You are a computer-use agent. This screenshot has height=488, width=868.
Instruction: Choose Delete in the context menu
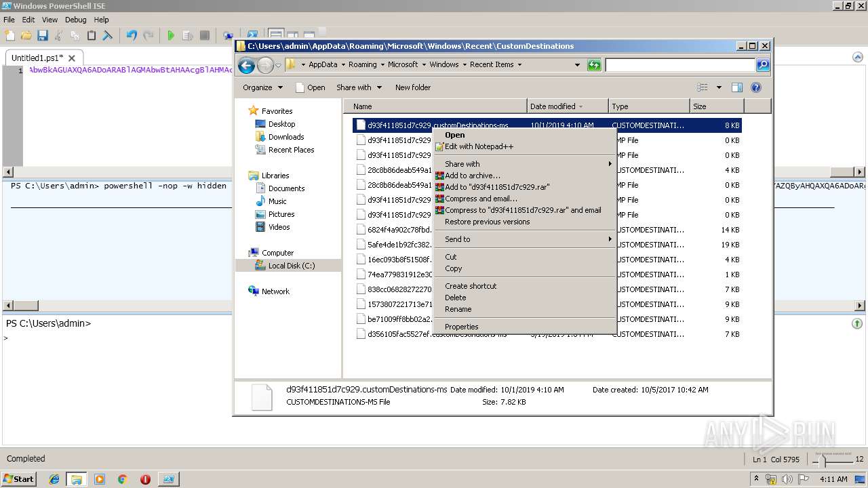tap(525, 298)
